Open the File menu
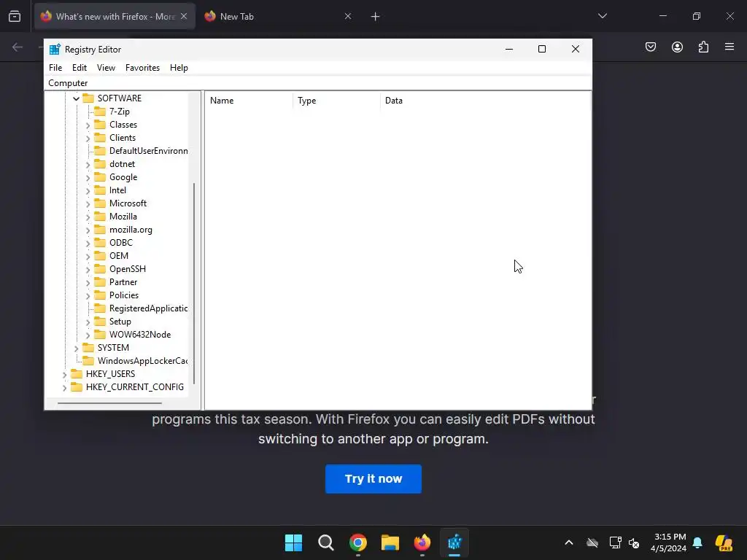This screenshot has width=747, height=560. coord(55,68)
